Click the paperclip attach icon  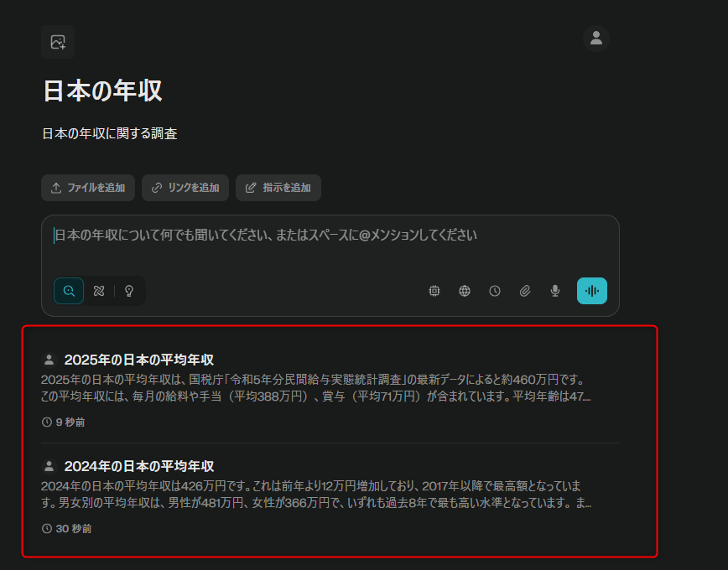point(525,291)
